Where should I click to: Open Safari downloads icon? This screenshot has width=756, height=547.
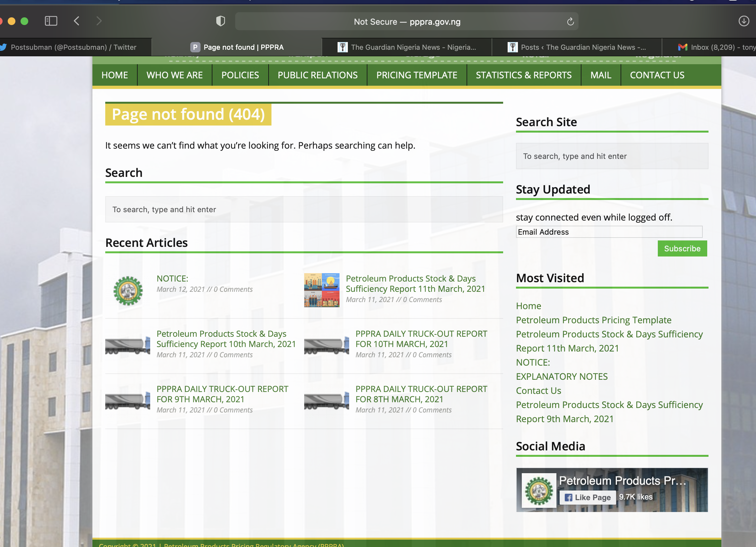coord(744,21)
